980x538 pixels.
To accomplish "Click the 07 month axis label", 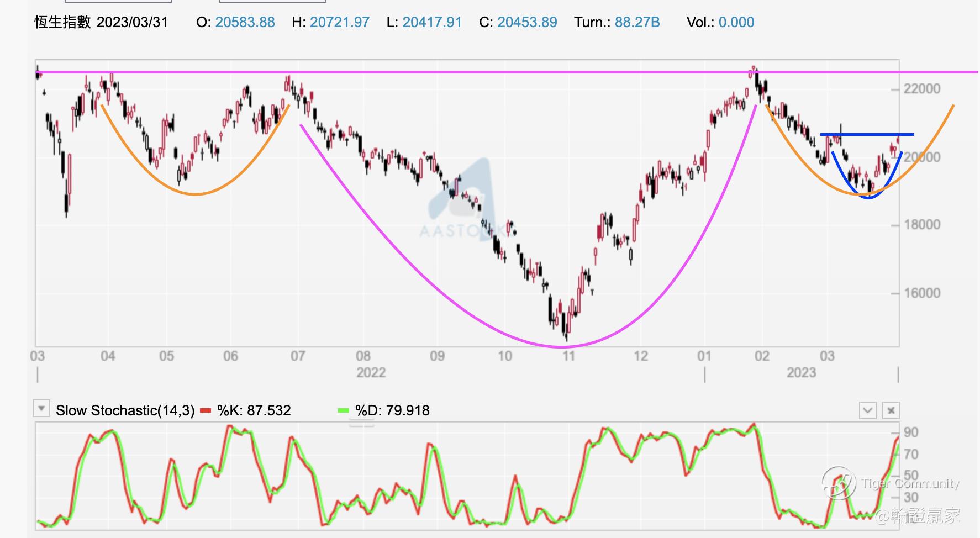I will coord(298,356).
